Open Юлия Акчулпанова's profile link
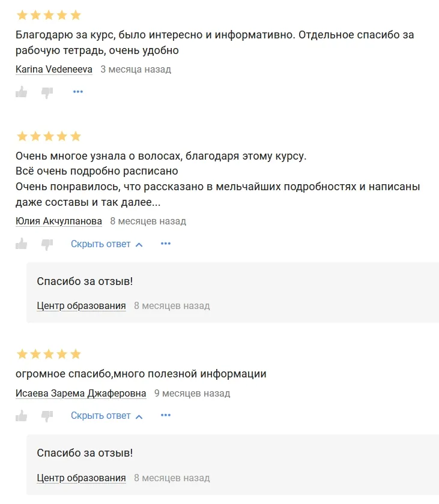This screenshot has height=504, width=439. (59, 221)
